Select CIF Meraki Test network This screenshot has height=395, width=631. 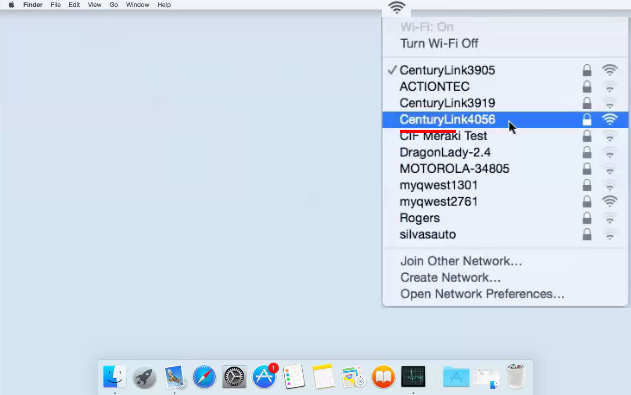tap(505, 136)
